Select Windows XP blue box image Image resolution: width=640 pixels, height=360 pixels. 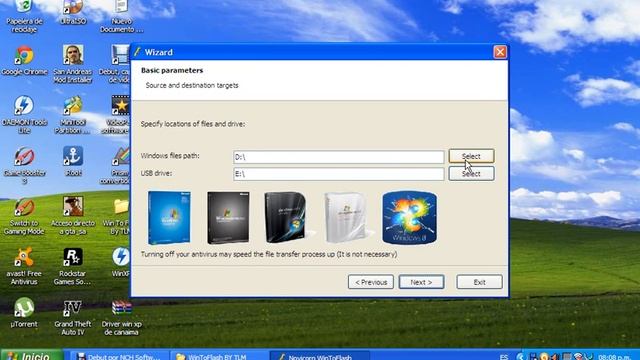coord(169,218)
